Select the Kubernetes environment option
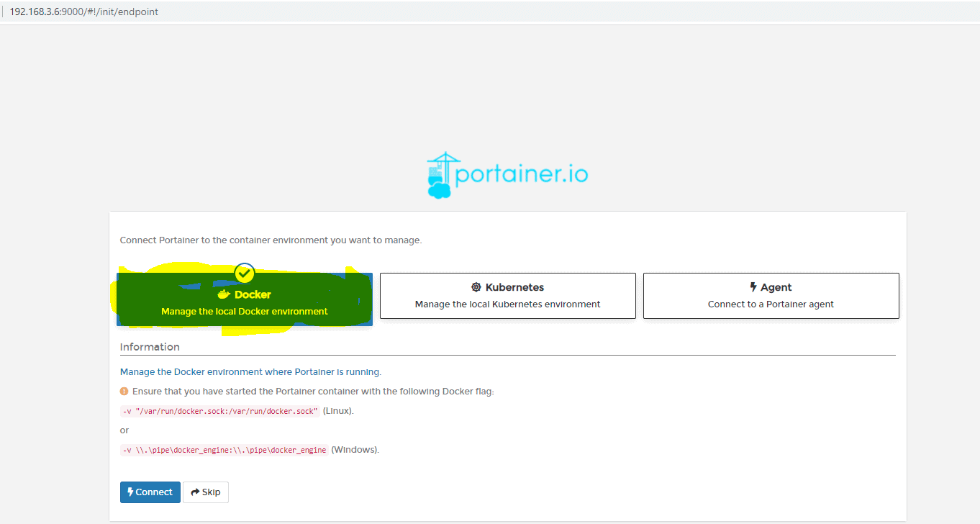This screenshot has width=980, height=524. [507, 295]
